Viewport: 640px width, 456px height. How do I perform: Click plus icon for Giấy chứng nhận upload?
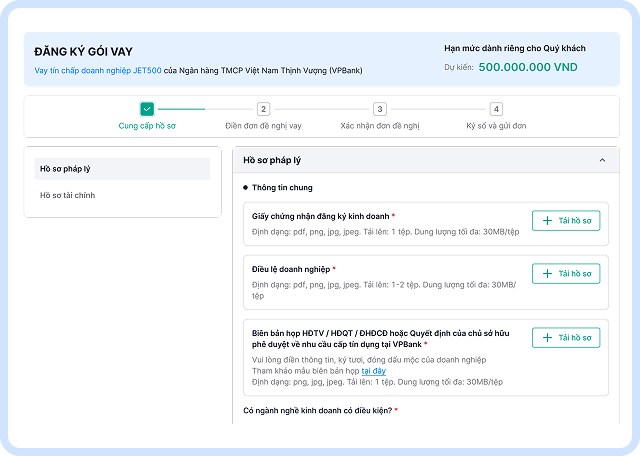tap(546, 220)
